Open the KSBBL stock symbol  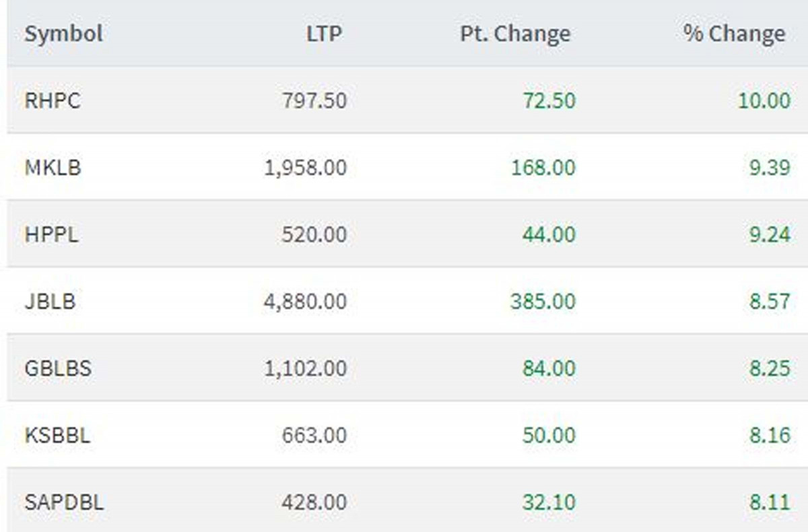[x=57, y=435]
